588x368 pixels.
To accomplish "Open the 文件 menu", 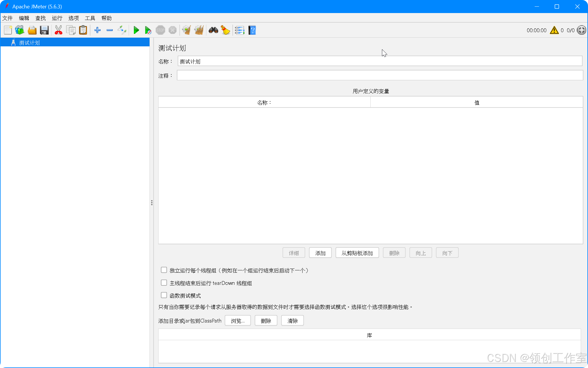I will click(8, 18).
